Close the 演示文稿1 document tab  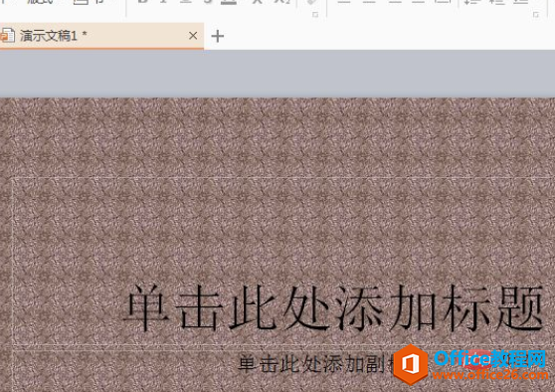pyautogui.click(x=193, y=36)
